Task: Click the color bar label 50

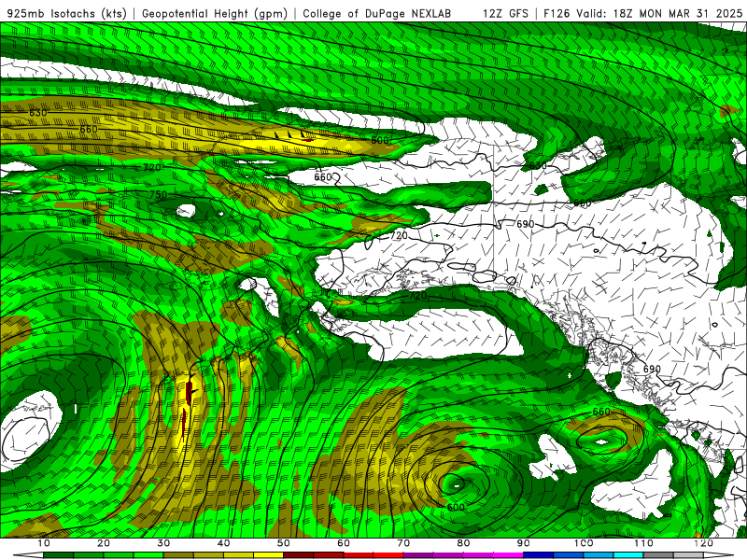Action: [x=284, y=543]
